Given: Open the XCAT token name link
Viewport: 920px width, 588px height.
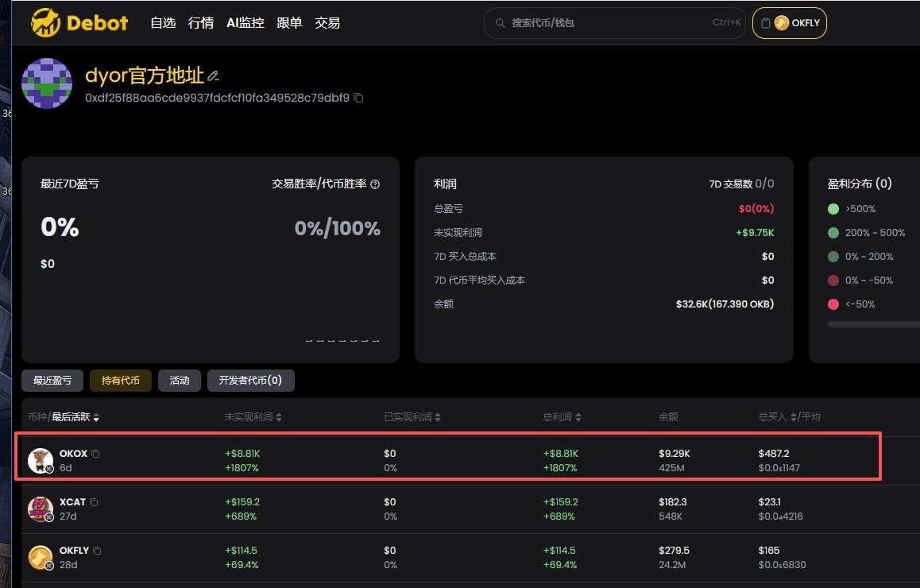Looking at the screenshot, I should pyautogui.click(x=73, y=502).
